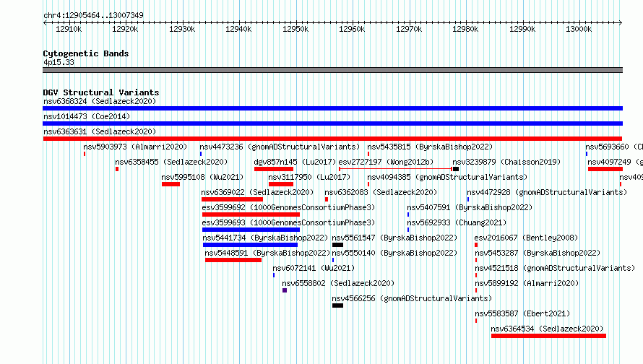
Task: Open variant dgv857n145 (Lu2017) label
Action: 295,162
